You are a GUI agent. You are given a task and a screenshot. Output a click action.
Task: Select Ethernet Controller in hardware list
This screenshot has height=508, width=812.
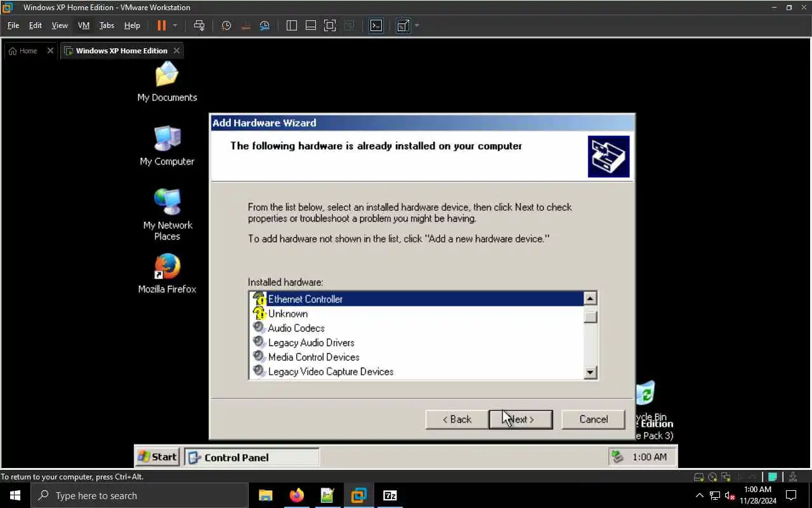416,299
